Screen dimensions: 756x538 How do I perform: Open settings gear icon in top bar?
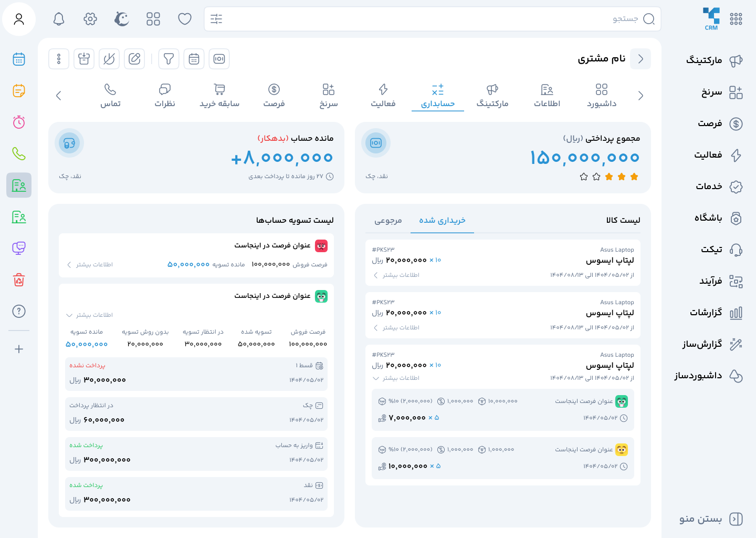point(90,19)
